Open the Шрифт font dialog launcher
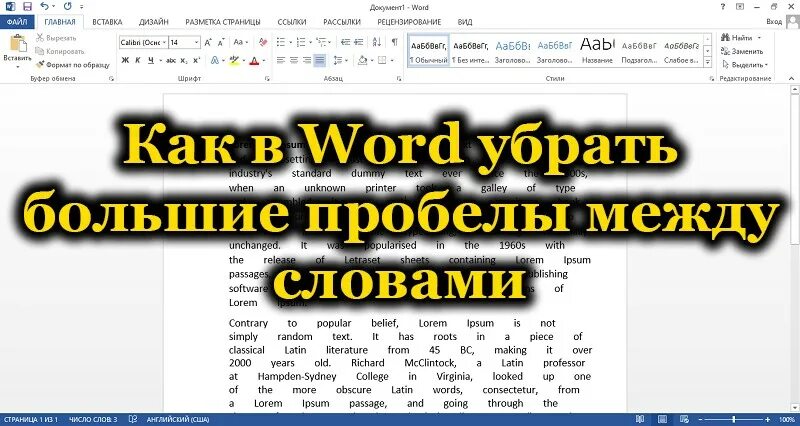The image size is (800, 426). (266, 79)
